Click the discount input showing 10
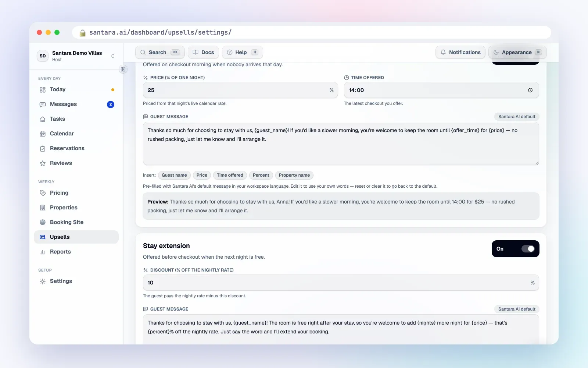Screen dimensions: 588x368 pos(341,283)
